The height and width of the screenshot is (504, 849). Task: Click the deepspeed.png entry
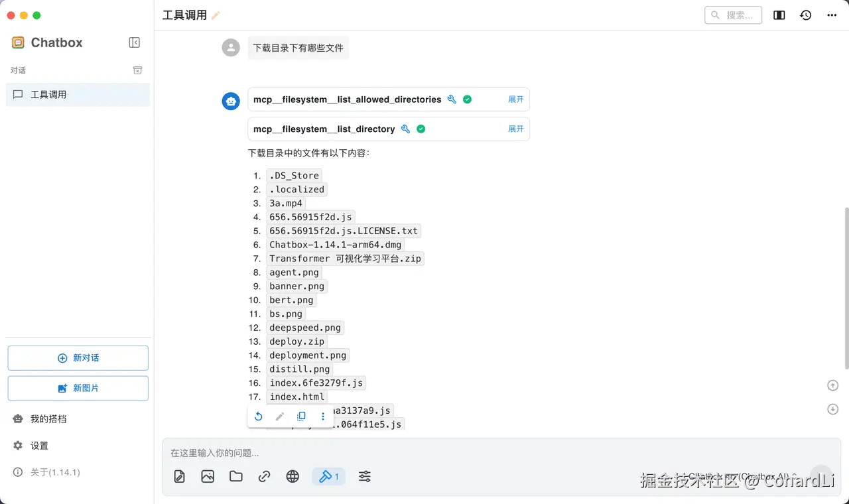click(x=305, y=328)
